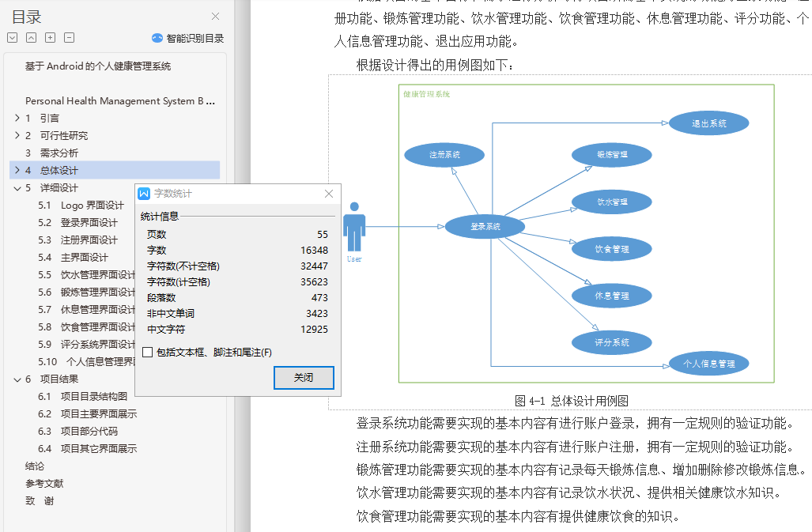
Task: Expand chapter 4 总体设计
Action: [x=17, y=170]
